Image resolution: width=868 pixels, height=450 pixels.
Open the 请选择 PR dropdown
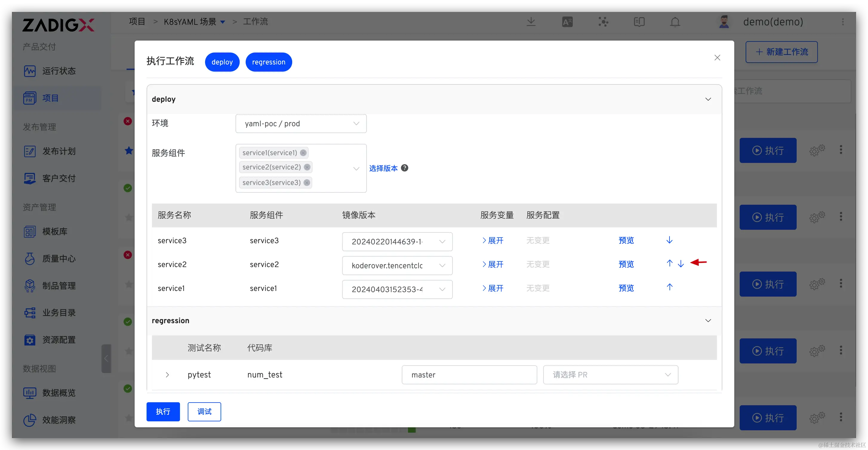(610, 375)
